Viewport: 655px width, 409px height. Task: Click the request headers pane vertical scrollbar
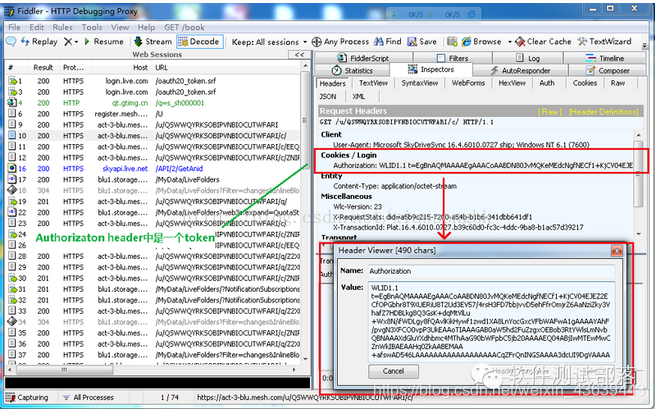point(638,184)
